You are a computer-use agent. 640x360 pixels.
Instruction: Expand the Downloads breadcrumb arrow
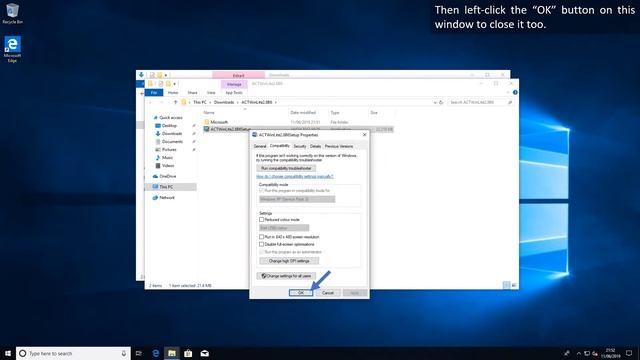238,102
